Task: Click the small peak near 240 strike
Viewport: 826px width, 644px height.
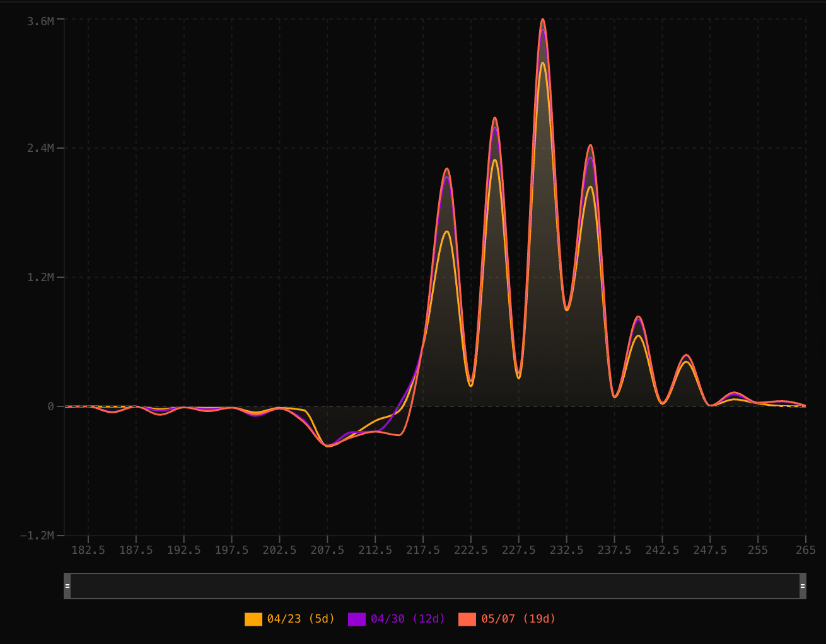Action: coord(638,317)
